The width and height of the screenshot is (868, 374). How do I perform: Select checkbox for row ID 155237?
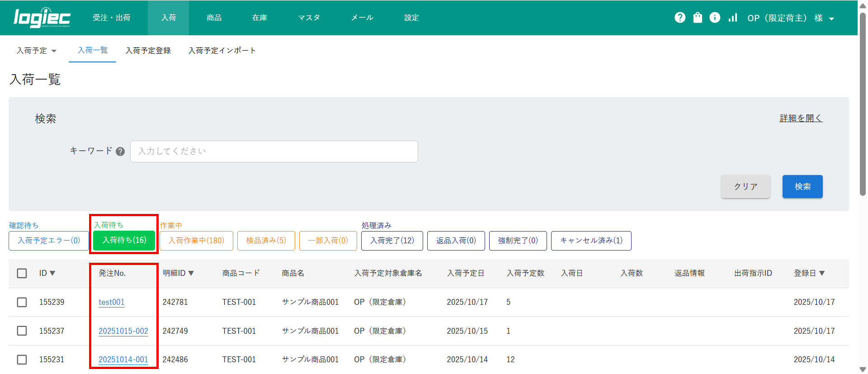[x=22, y=331]
